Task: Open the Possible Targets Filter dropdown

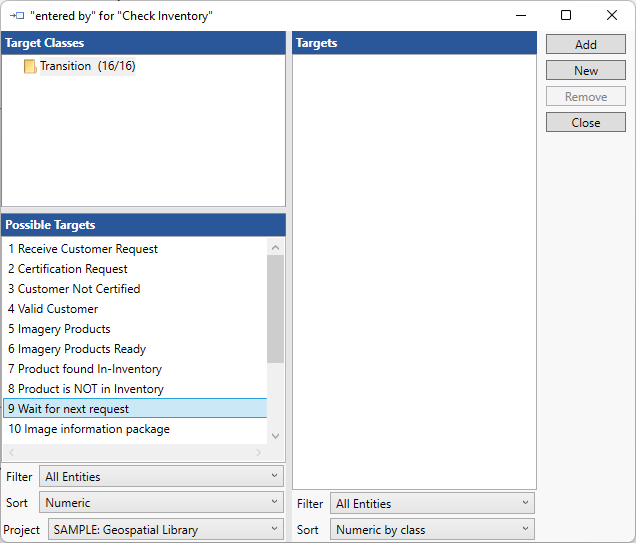Action: [161, 477]
